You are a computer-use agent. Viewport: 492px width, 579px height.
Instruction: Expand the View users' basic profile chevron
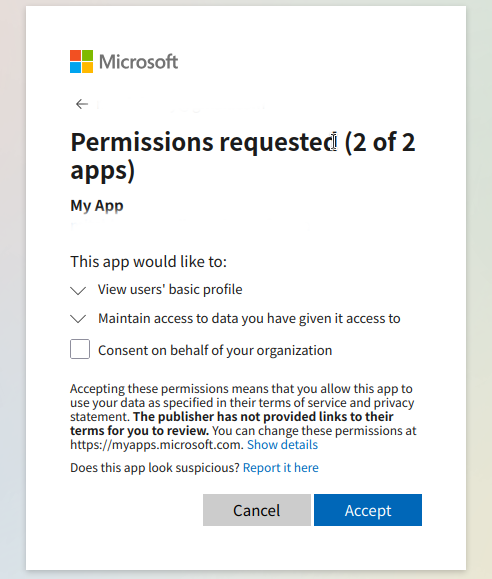[78, 290]
